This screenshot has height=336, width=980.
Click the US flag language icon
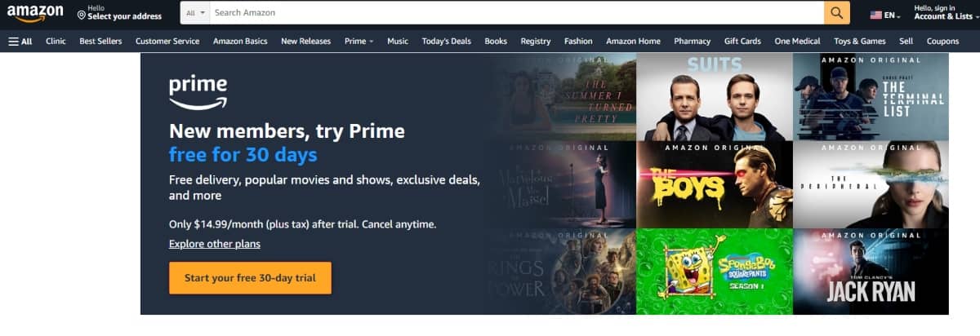pos(876,15)
